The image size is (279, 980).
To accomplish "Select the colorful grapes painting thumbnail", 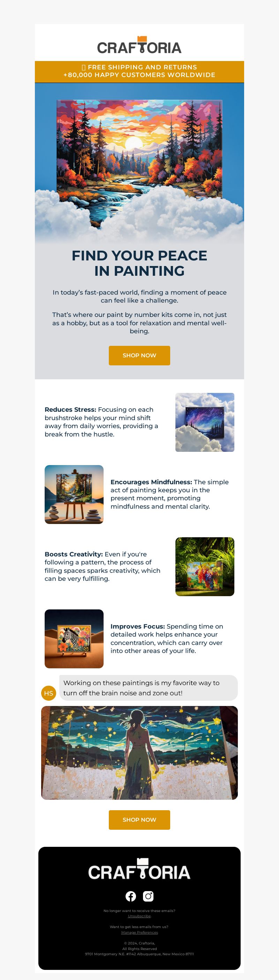I will coord(205,567).
